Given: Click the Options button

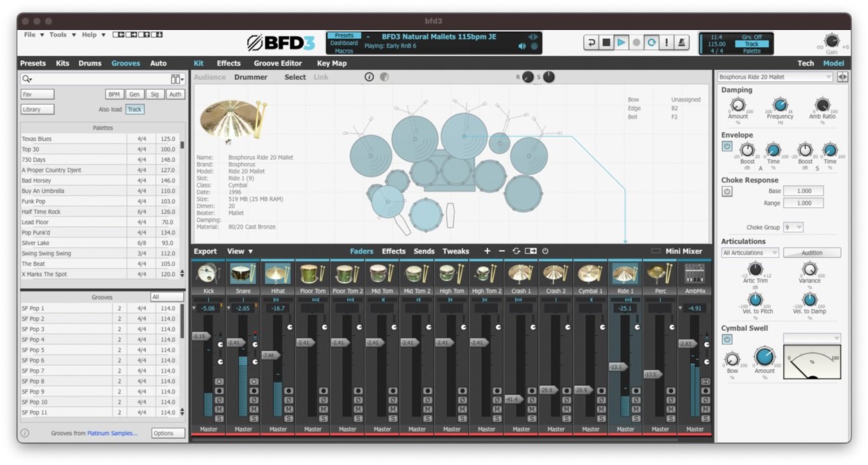Looking at the screenshot, I should (168, 433).
